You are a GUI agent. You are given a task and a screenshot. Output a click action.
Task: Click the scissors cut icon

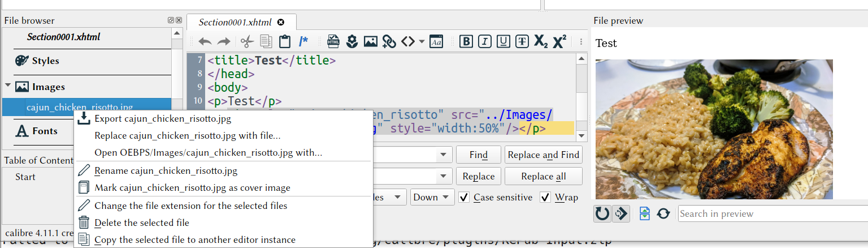click(x=246, y=41)
